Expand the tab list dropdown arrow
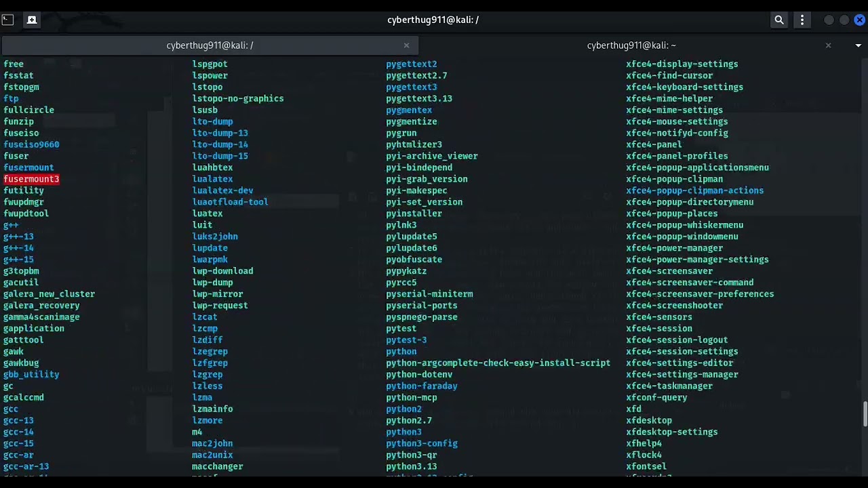The image size is (868, 488). (x=858, y=45)
